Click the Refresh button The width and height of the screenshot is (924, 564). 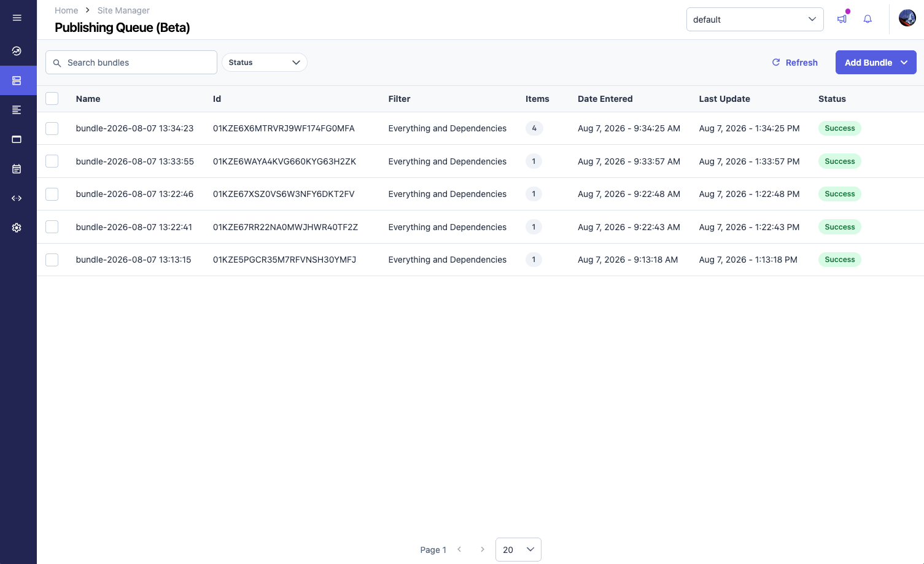point(794,63)
